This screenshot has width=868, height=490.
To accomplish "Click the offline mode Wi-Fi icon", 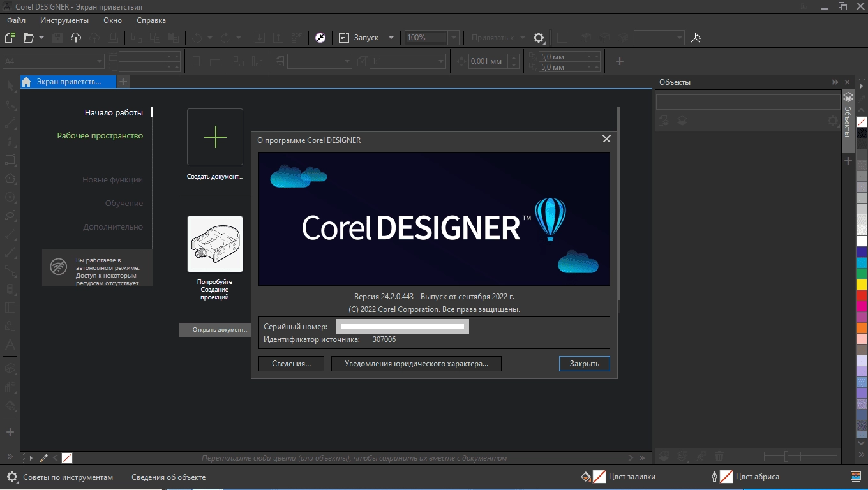I will pos(59,268).
